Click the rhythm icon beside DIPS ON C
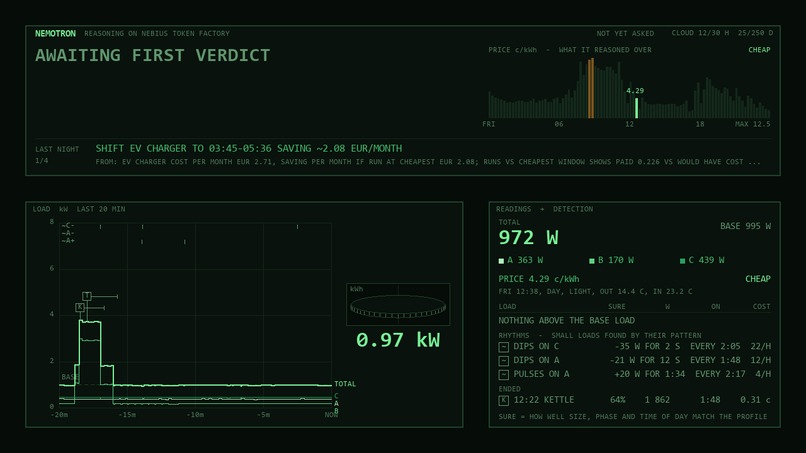The width and height of the screenshot is (806, 453). 503,347
